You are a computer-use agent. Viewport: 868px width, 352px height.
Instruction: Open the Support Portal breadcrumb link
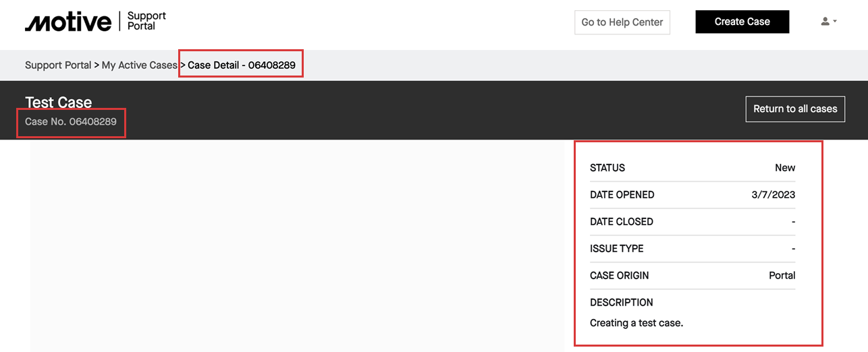point(58,65)
